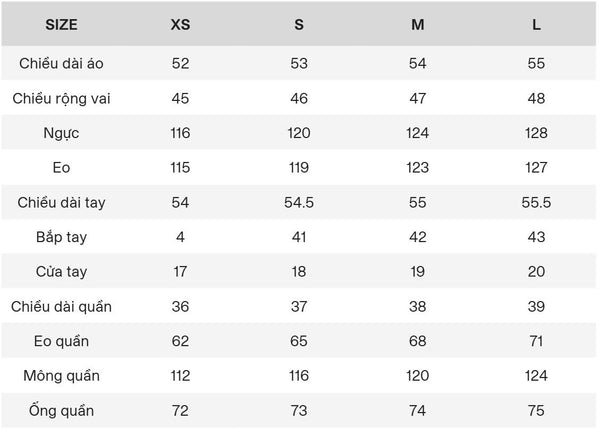Screen dimensions: 600x429
Task: Select the "Chiều dài áo" row label
Action: [x=61, y=63]
